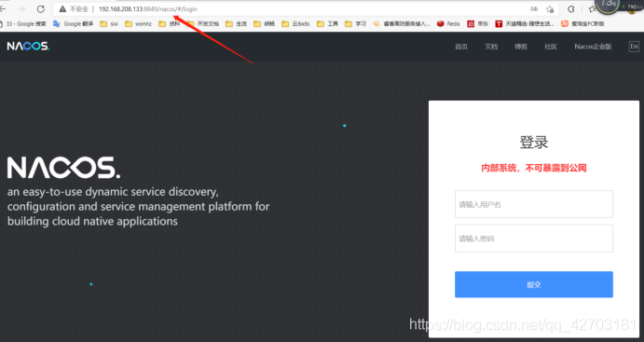Go back with the browser back arrow
The width and height of the screenshot is (644, 342).
4,8
